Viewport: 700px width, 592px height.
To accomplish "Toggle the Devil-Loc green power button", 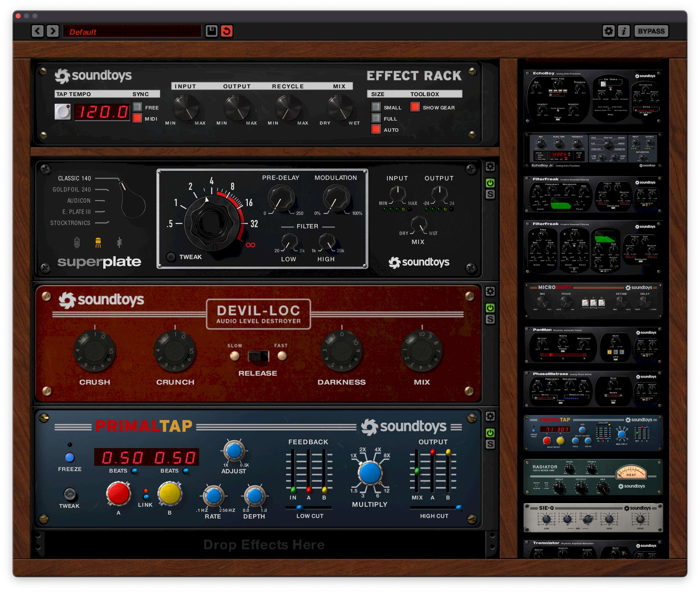I will [x=490, y=308].
